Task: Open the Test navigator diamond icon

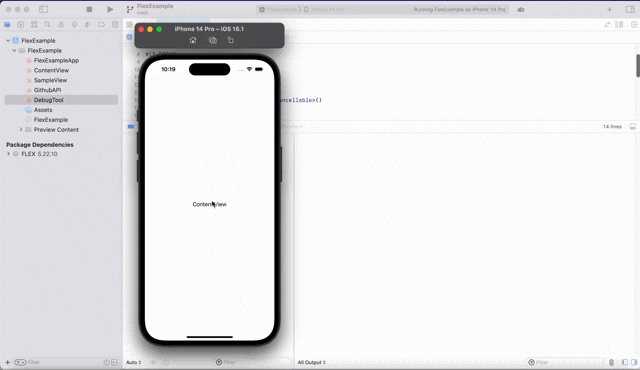Action: 74,25
